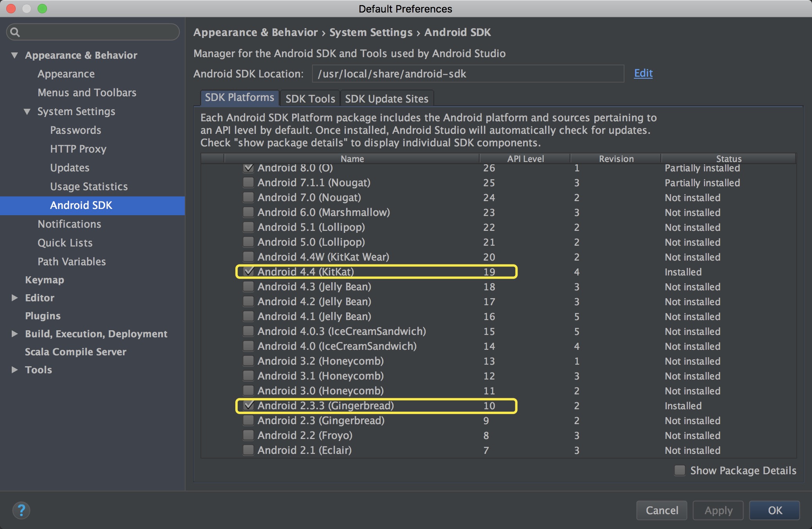The image size is (812, 529).
Task: Click Cancel button
Action: (662, 510)
